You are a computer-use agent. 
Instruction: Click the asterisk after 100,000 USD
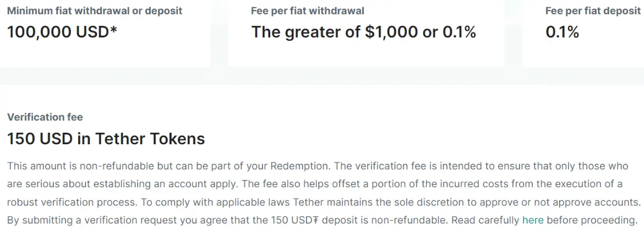[x=113, y=30]
